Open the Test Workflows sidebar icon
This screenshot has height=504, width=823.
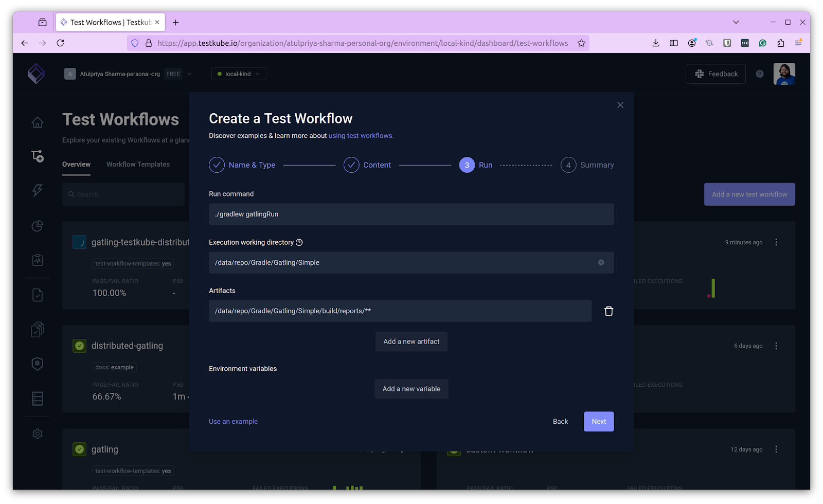coord(38,156)
